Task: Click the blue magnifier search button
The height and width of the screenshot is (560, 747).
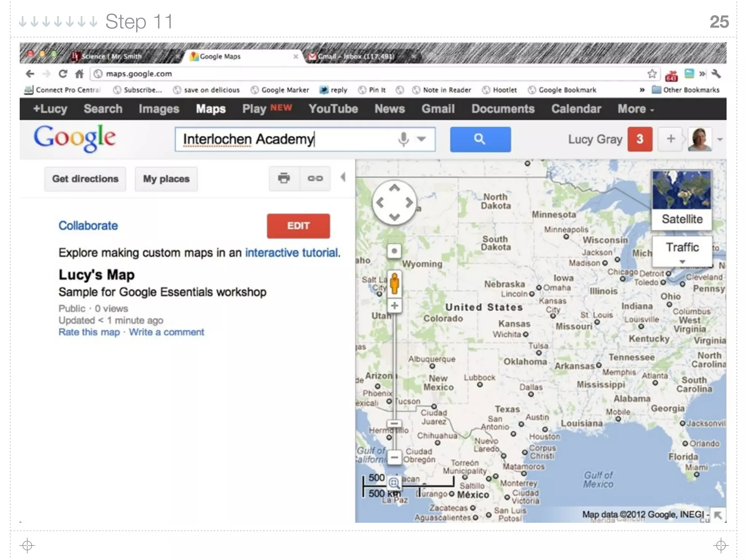Action: (x=480, y=139)
